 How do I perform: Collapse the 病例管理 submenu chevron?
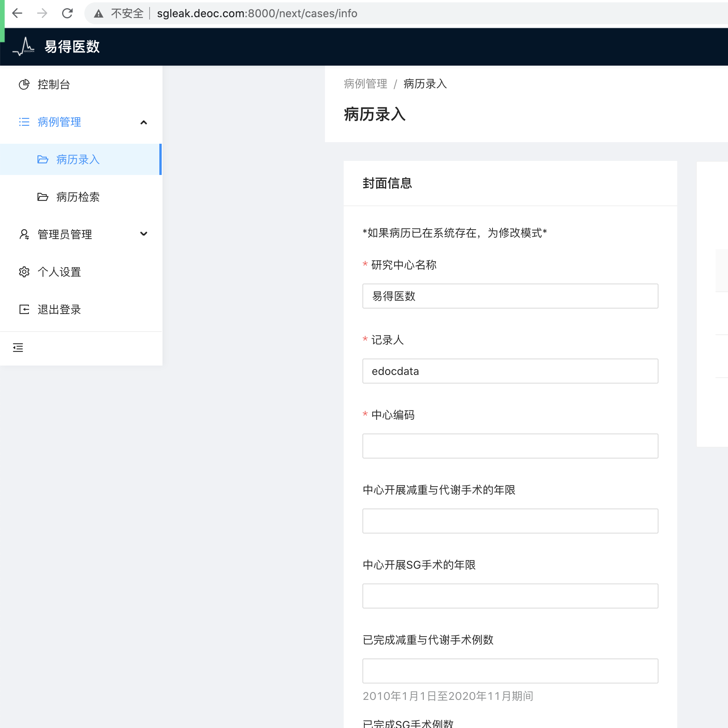coord(143,122)
